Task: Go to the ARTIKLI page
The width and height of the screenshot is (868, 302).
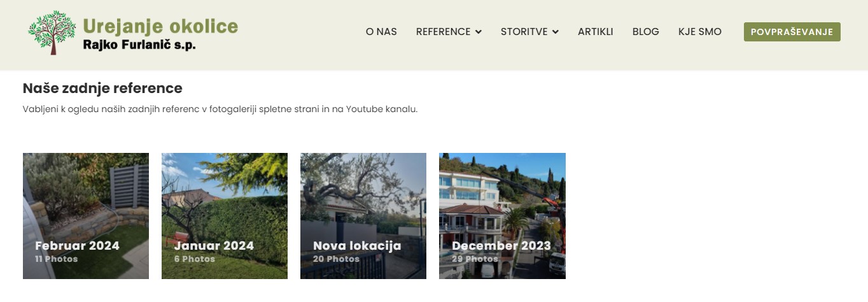Action: click(x=595, y=32)
